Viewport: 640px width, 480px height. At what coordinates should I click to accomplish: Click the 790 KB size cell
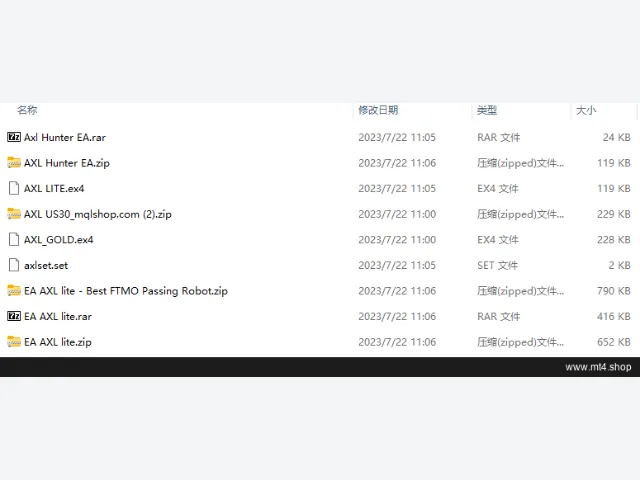pyautogui.click(x=613, y=291)
